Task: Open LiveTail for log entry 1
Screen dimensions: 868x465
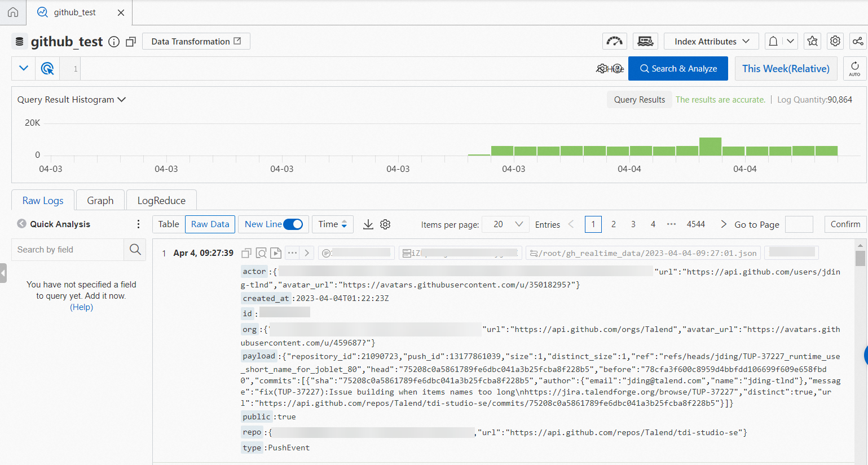Action: [x=276, y=253]
